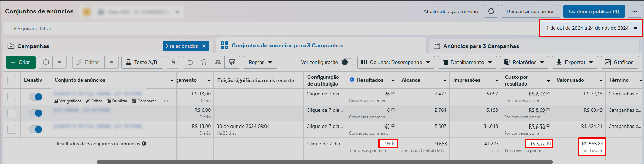
Task: Click the refresh data icon
Action: [x=491, y=11]
